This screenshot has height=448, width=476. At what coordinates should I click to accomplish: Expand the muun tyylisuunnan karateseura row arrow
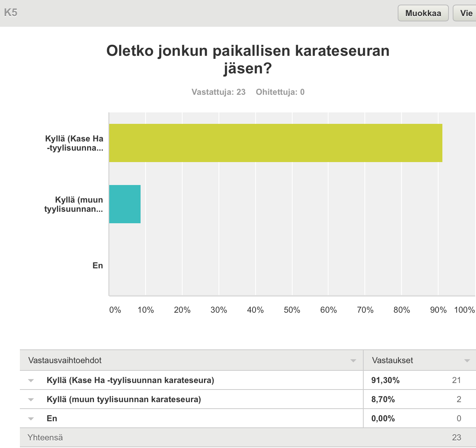[31, 399]
